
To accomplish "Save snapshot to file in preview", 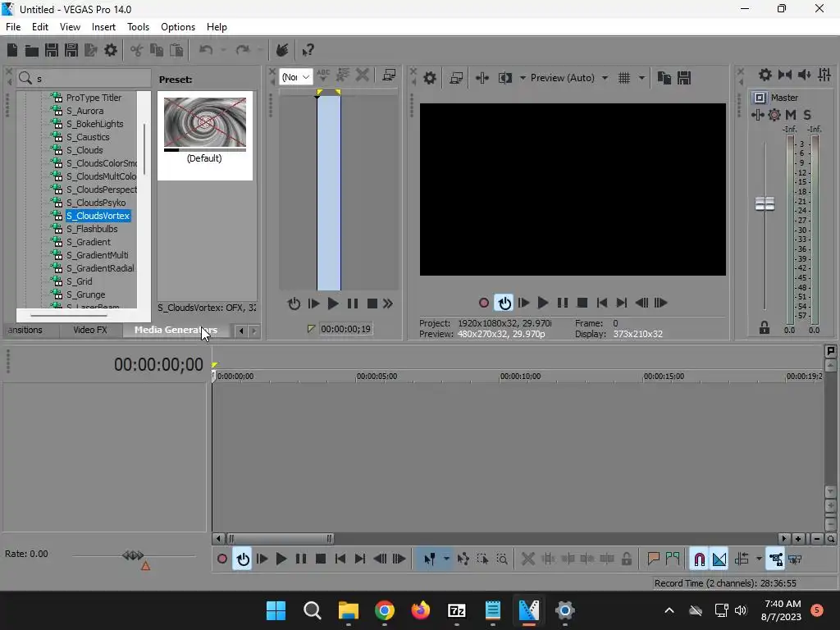I will point(684,78).
